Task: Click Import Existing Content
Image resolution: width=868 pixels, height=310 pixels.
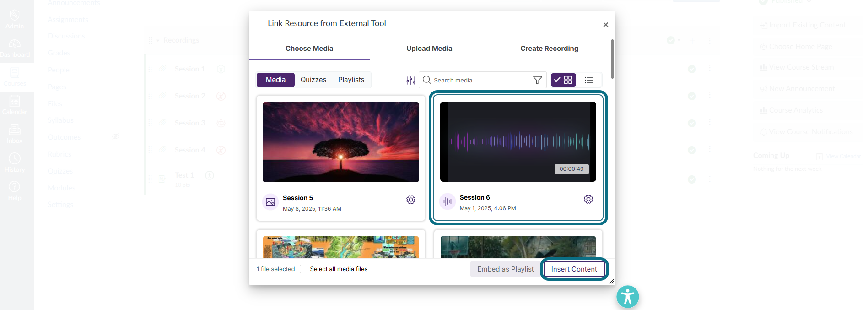Action: coord(803,25)
